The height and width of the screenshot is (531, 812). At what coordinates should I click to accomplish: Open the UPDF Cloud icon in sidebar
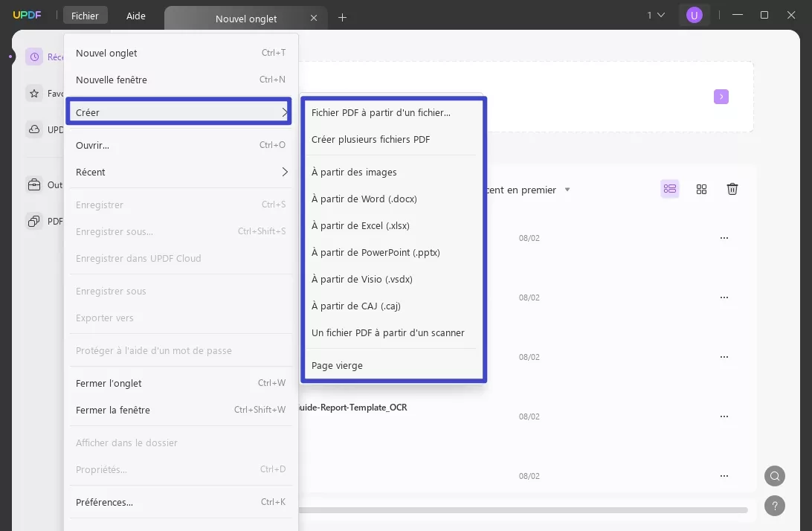coord(34,129)
